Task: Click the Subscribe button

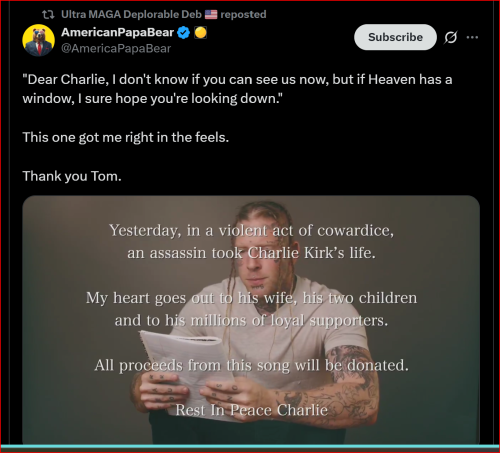Action: point(395,37)
